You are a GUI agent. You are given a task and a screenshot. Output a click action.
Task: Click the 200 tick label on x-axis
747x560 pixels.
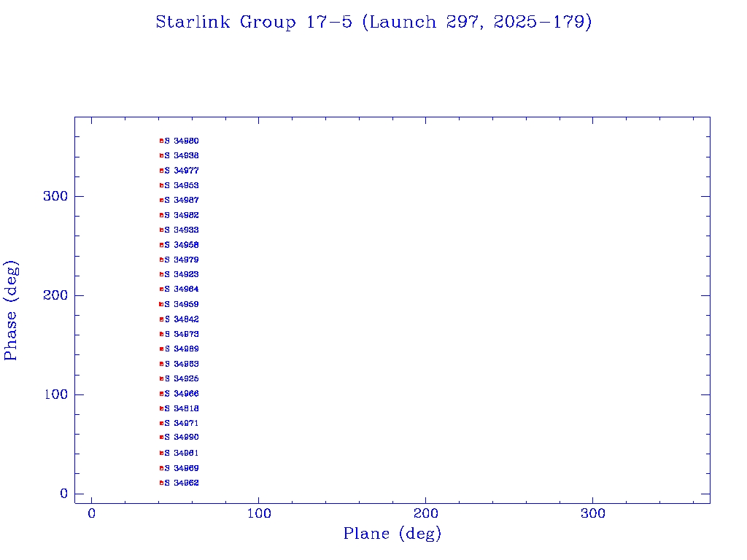[426, 514]
